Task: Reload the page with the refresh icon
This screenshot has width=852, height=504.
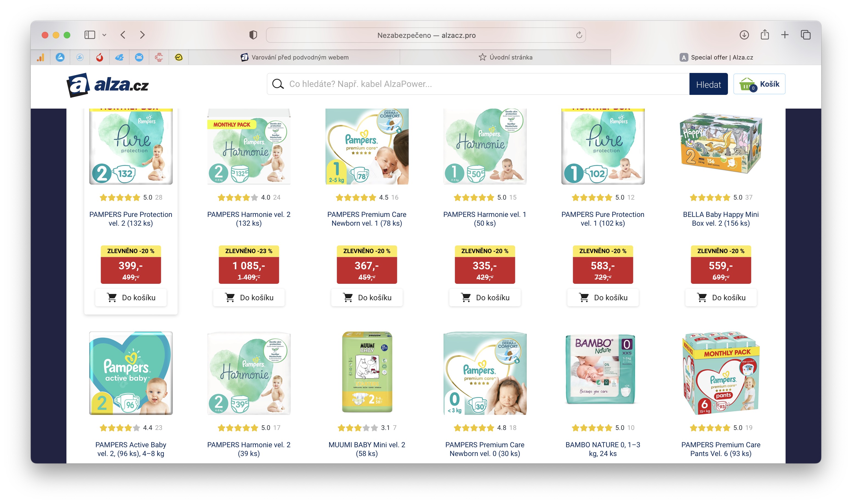Action: [579, 35]
